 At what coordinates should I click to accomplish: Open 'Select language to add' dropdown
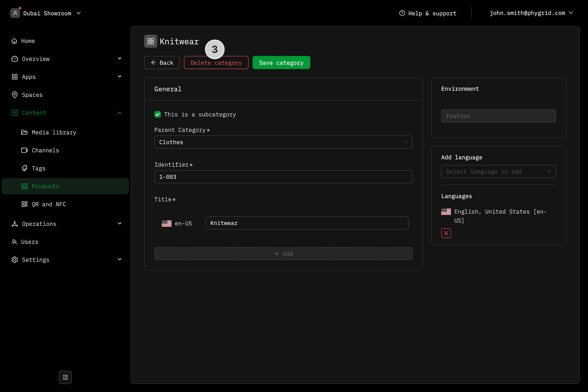pyautogui.click(x=498, y=171)
